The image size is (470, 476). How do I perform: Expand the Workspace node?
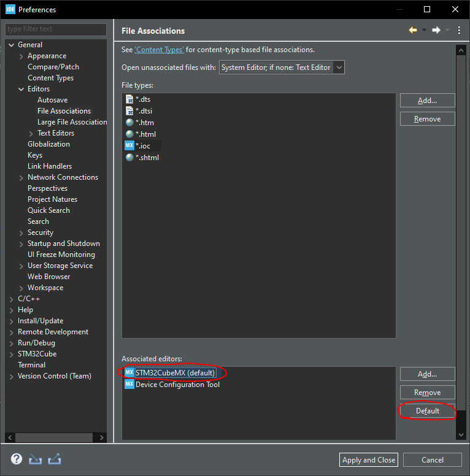pos(21,288)
